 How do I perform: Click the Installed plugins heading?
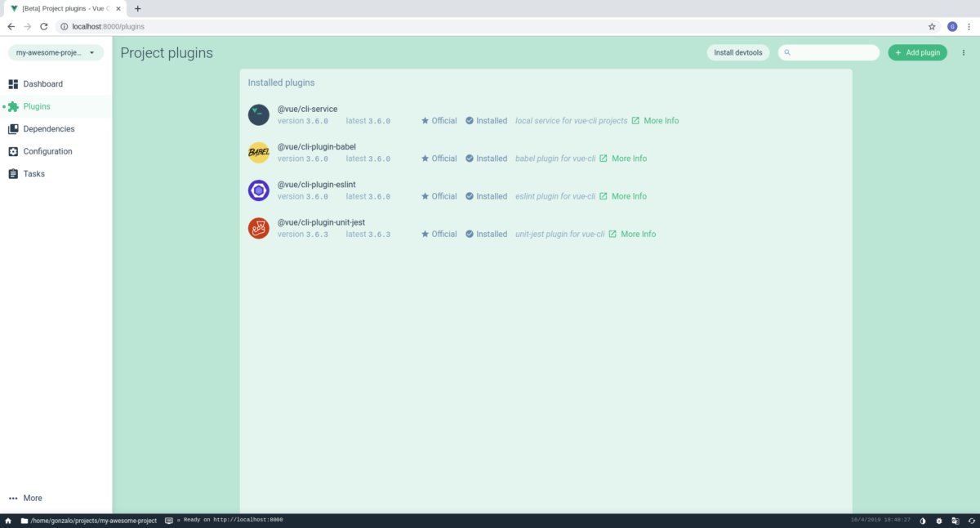point(281,83)
